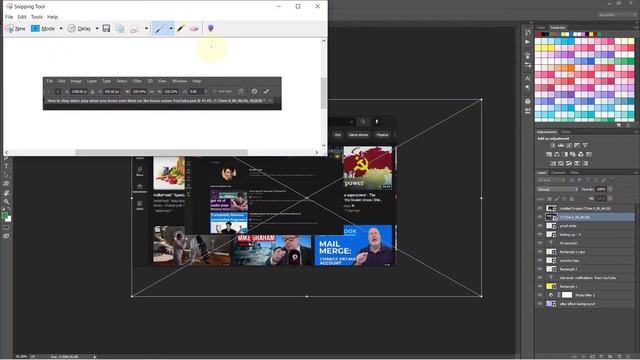This screenshot has width=640, height=360.
Task: Add a Curves adjustment
Action: tap(569, 145)
